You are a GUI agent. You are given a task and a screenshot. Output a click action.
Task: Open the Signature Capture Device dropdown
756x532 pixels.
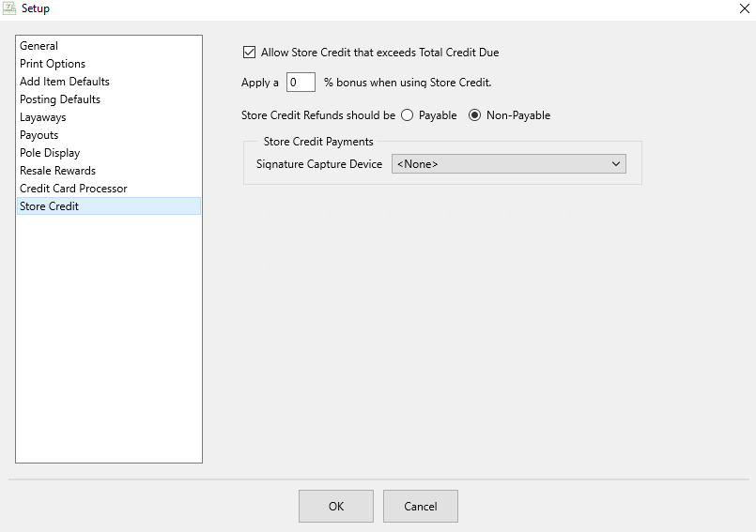(x=509, y=164)
